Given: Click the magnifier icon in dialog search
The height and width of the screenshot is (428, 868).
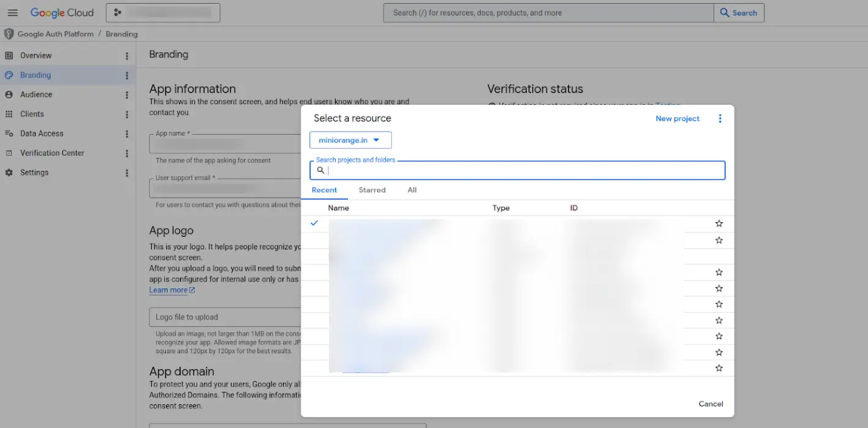Looking at the screenshot, I should tap(320, 170).
